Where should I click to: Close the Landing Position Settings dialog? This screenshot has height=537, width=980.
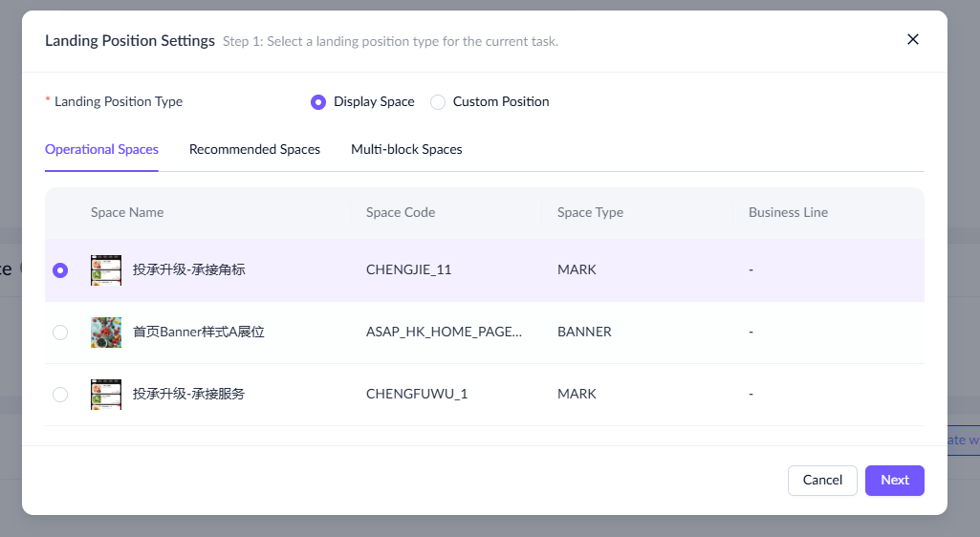(x=913, y=39)
